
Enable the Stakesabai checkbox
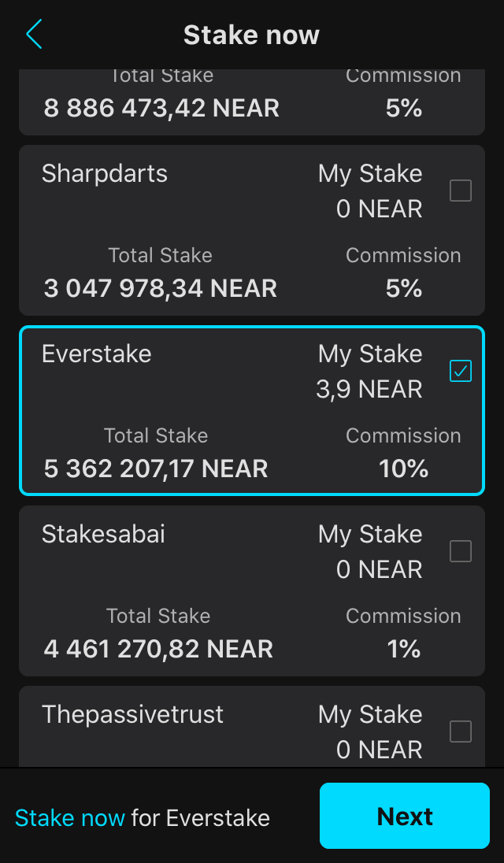(460, 551)
